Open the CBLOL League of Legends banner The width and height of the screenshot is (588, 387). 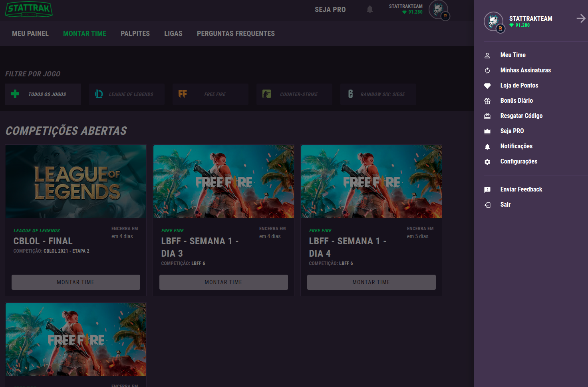(76, 182)
